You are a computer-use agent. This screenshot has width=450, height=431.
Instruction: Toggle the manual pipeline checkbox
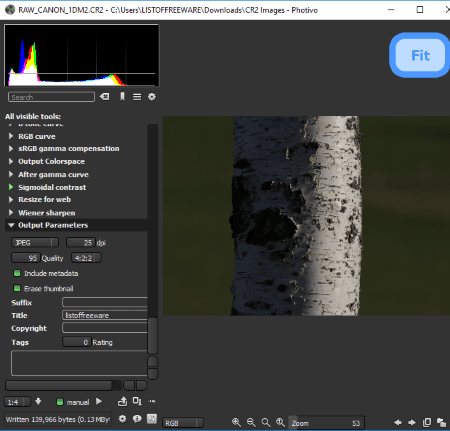60,402
